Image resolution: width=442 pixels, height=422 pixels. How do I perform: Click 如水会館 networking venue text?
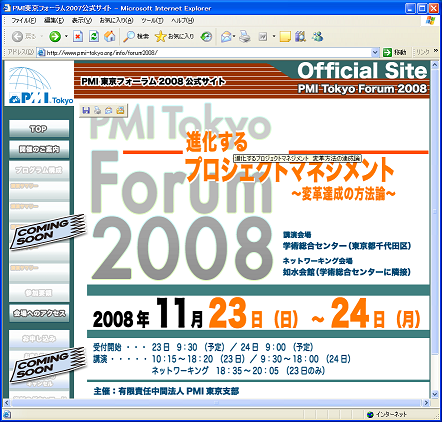[347, 272]
